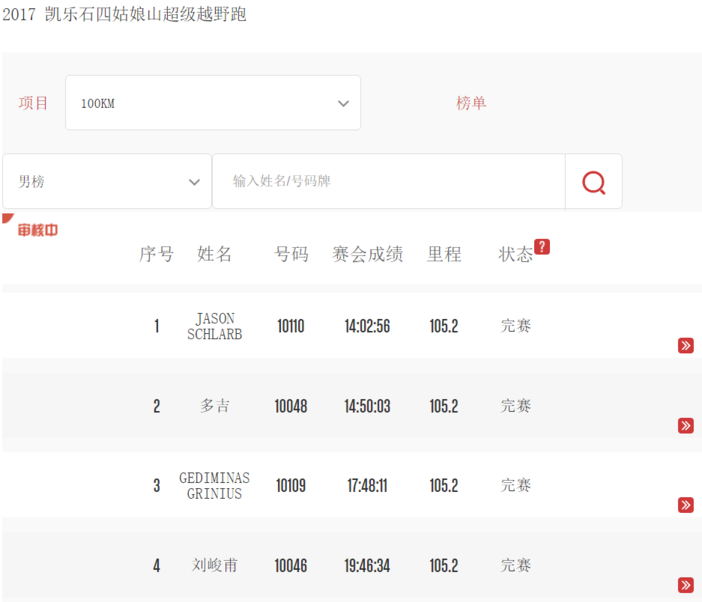Click the name or bib number search field
This screenshot has height=602, width=702.
388,182
